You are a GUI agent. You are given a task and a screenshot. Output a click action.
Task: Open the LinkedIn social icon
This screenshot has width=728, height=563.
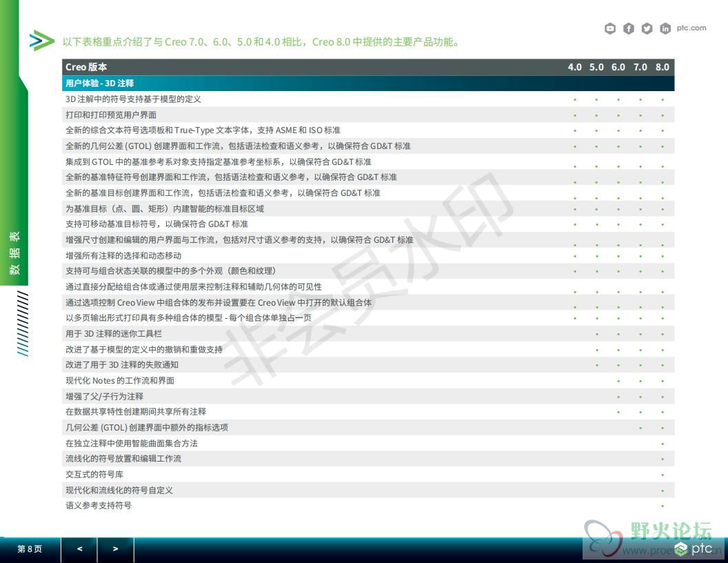[665, 28]
